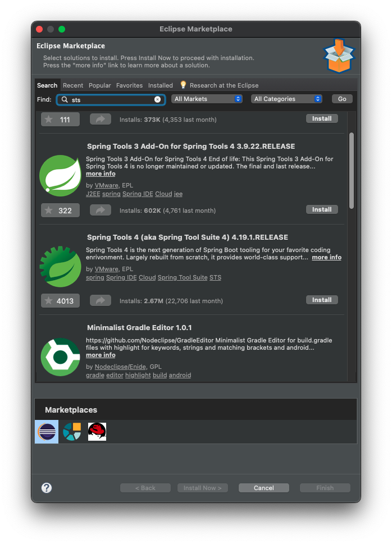Viewport: 392px width, 544px height.
Task: Click the Install Now button
Action: coord(202,488)
